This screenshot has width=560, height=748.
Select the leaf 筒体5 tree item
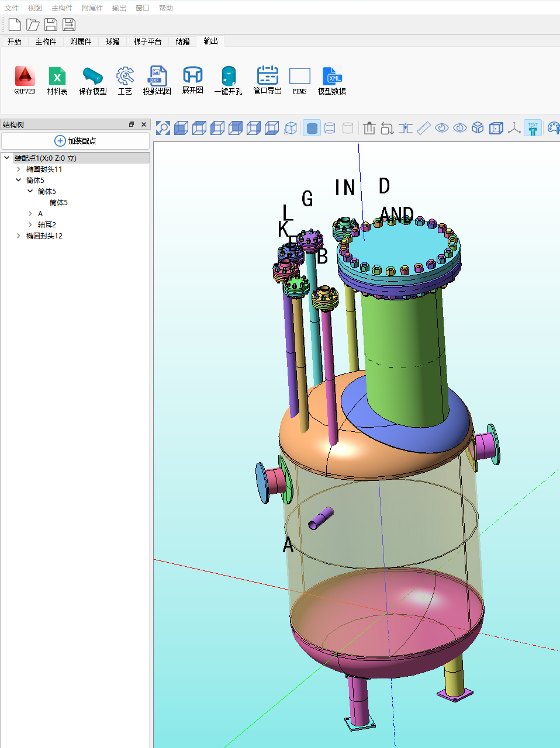tap(58, 202)
